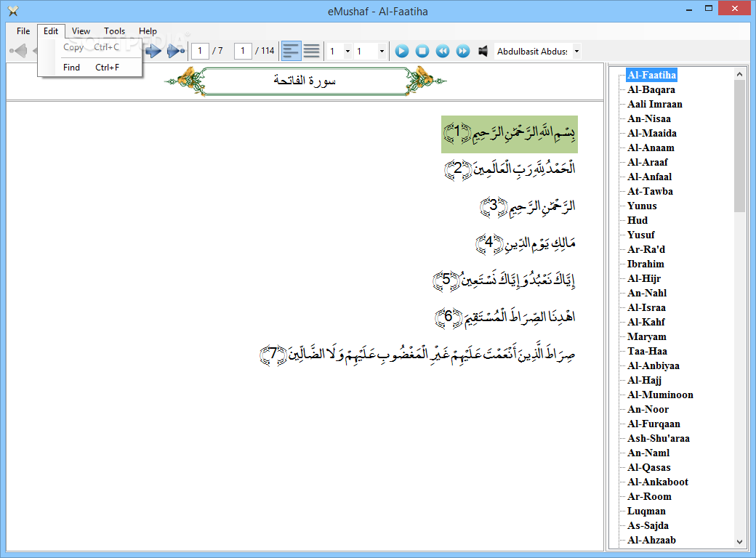756x558 pixels.
Task: Select Yusuf surah
Action: point(640,235)
